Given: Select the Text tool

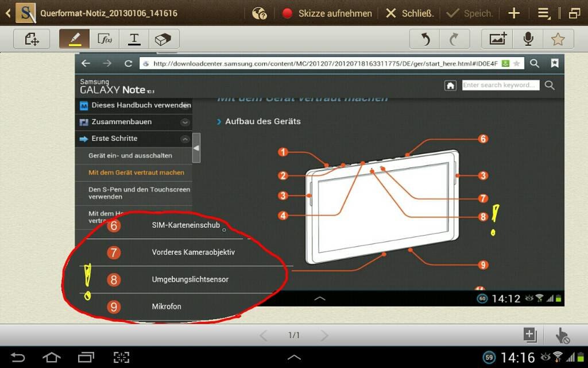Looking at the screenshot, I should tap(134, 39).
